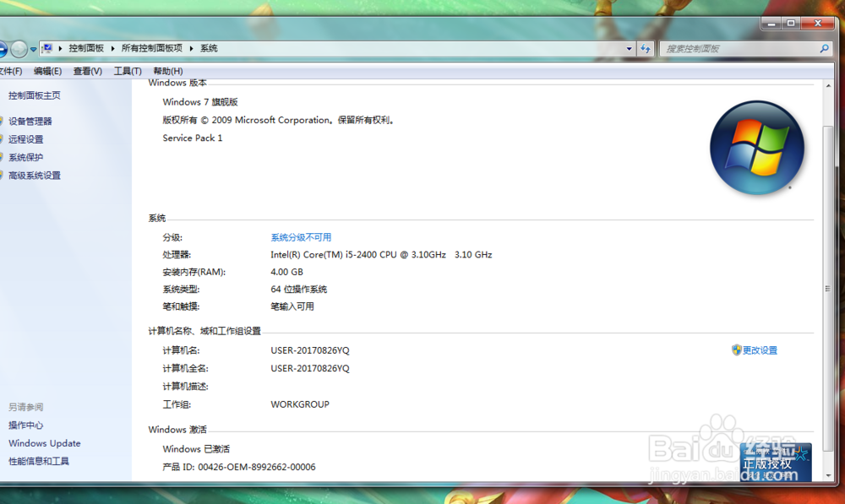This screenshot has height=504, width=845.
Task: Open address bar history dropdown arrow
Action: point(629,48)
